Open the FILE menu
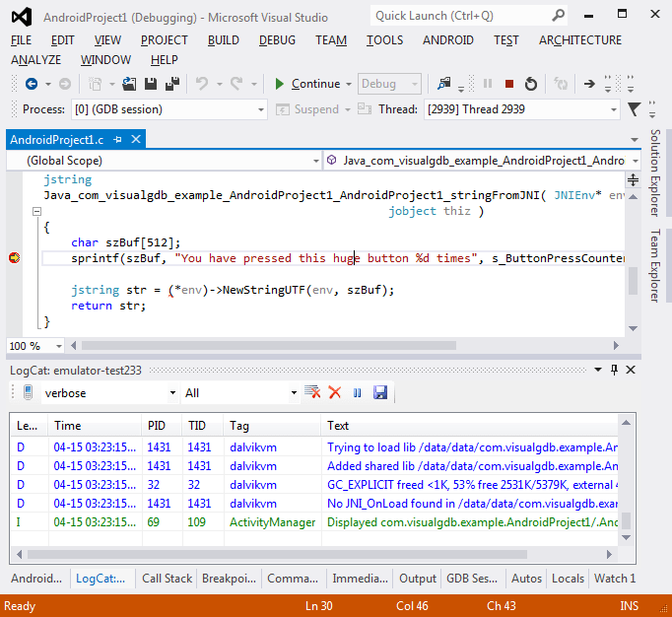This screenshot has width=672, height=617. (21, 40)
